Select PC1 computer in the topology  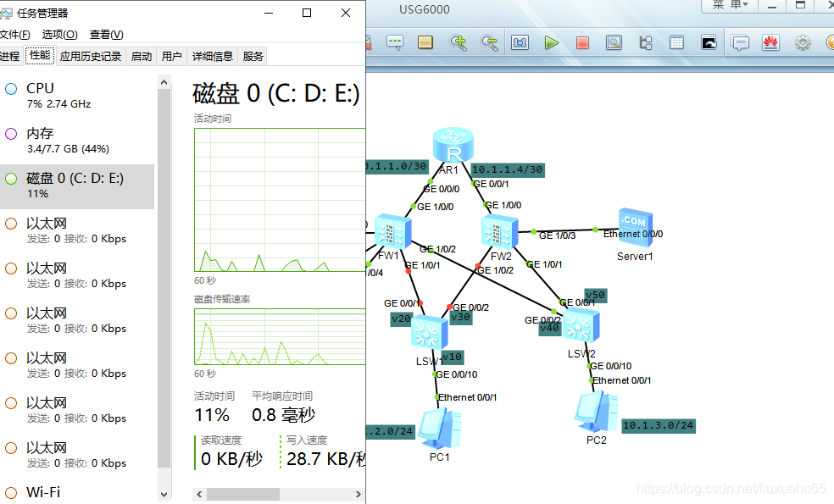[x=439, y=429]
